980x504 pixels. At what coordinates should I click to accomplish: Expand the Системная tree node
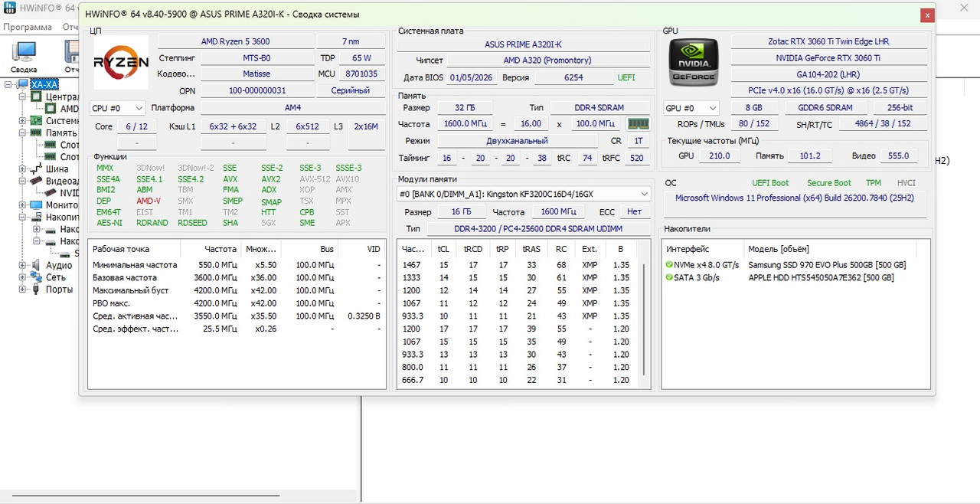(22, 120)
